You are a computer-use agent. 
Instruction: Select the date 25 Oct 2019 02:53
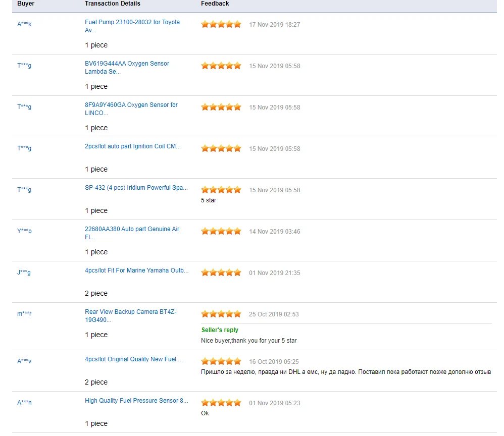click(274, 314)
